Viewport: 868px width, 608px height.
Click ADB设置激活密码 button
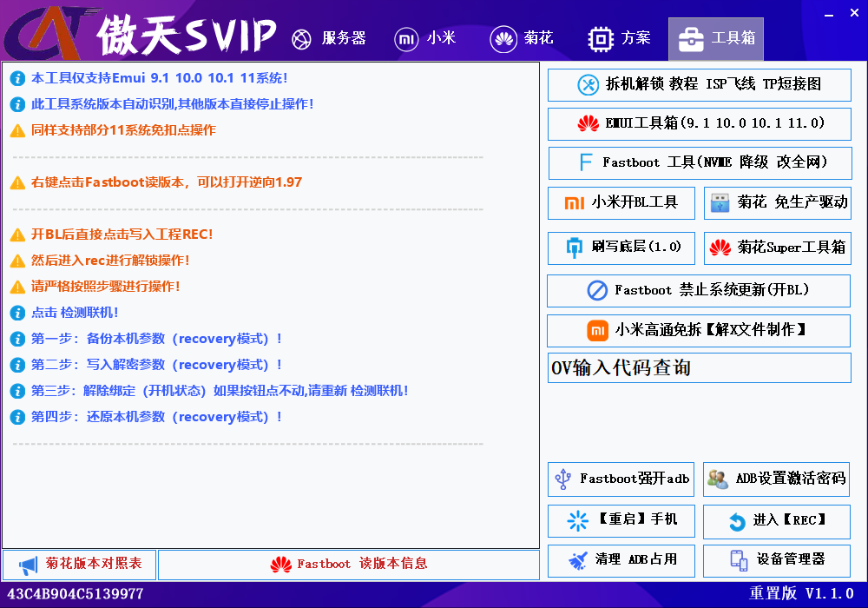pyautogui.click(x=777, y=479)
